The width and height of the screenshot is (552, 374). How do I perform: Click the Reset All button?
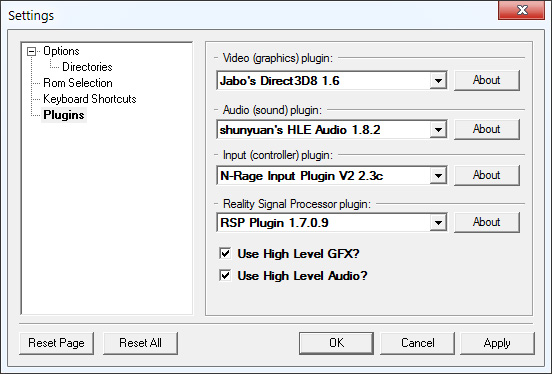(x=140, y=343)
